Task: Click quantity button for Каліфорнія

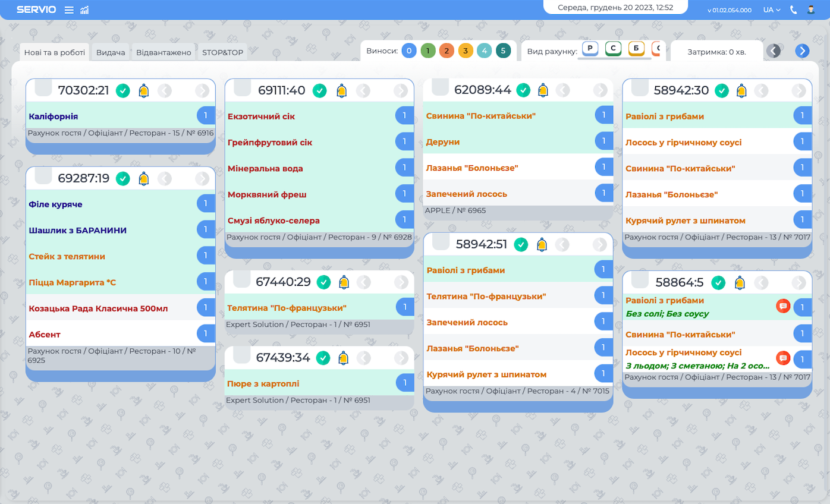Action: (206, 116)
